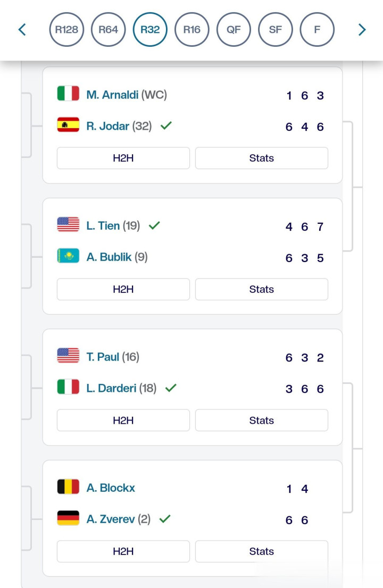
Task: Switch to the R128 round tab
Action: pos(66,30)
